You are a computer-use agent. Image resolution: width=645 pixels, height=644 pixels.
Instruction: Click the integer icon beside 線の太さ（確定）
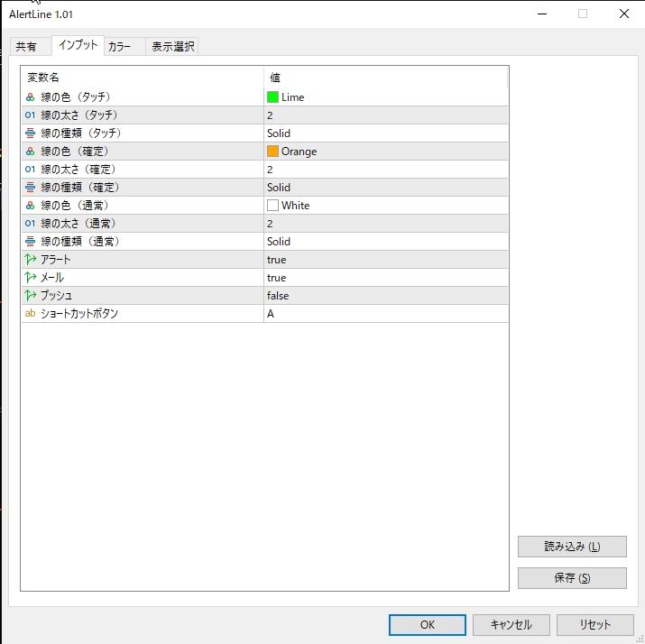pos(30,170)
